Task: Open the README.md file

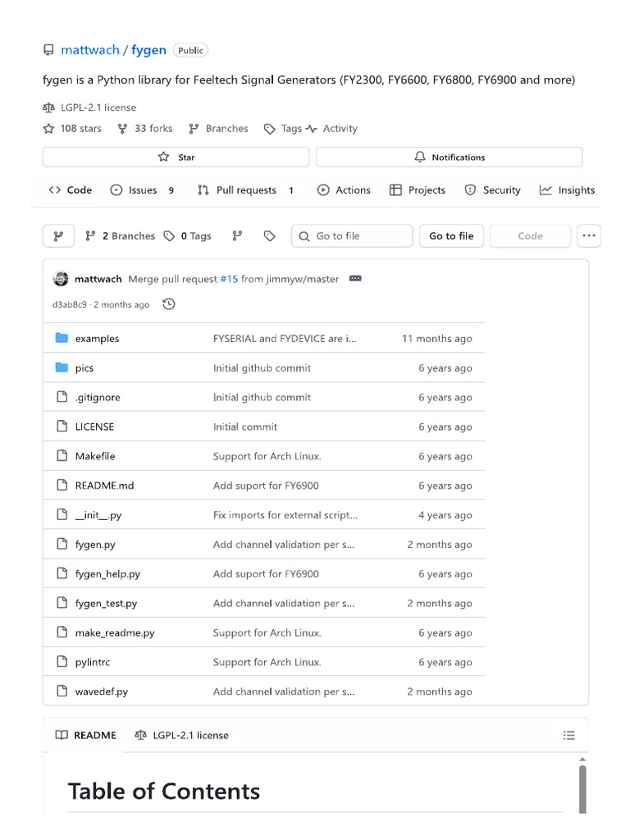Action: click(x=104, y=486)
